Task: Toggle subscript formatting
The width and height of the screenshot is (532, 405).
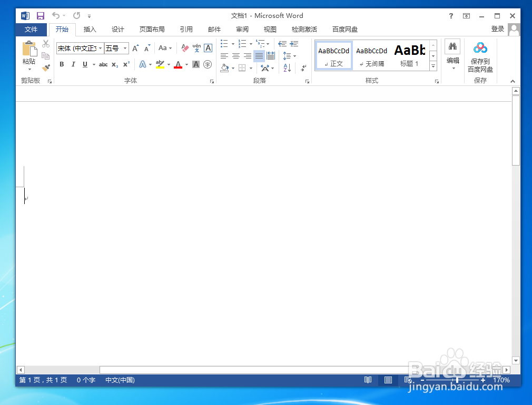Action: (x=115, y=64)
